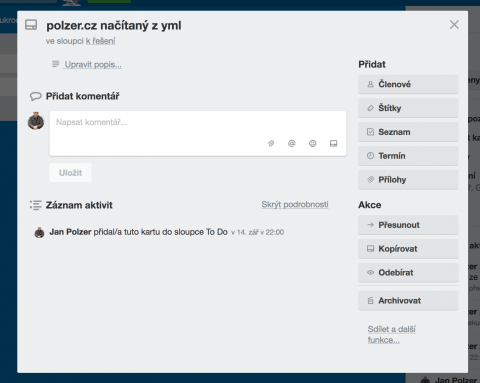
Task: Open 'Sdílet a další funkce...' link
Action: coord(392,334)
